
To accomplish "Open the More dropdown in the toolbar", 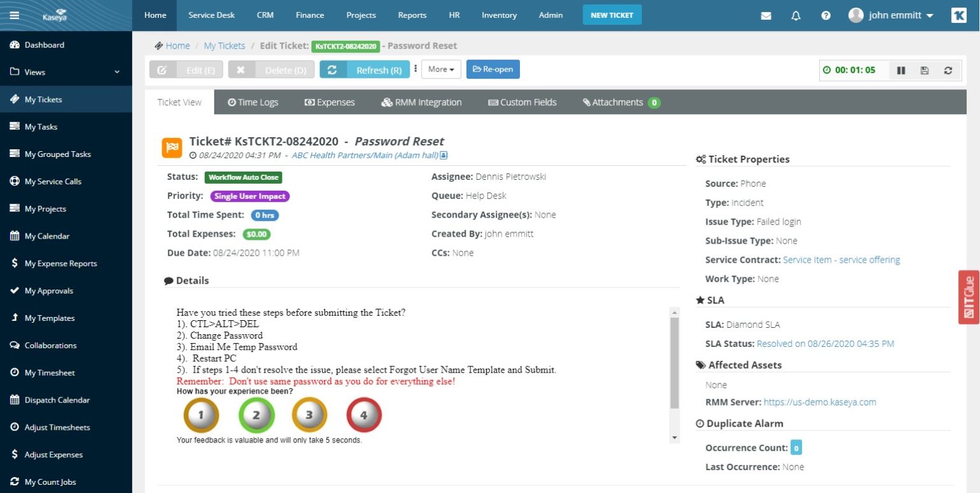I will pos(441,70).
